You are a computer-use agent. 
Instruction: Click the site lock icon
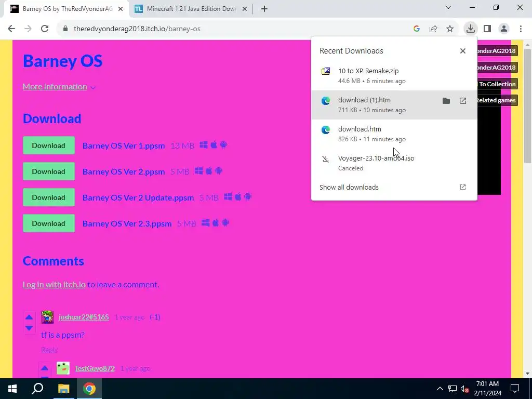coord(65,29)
